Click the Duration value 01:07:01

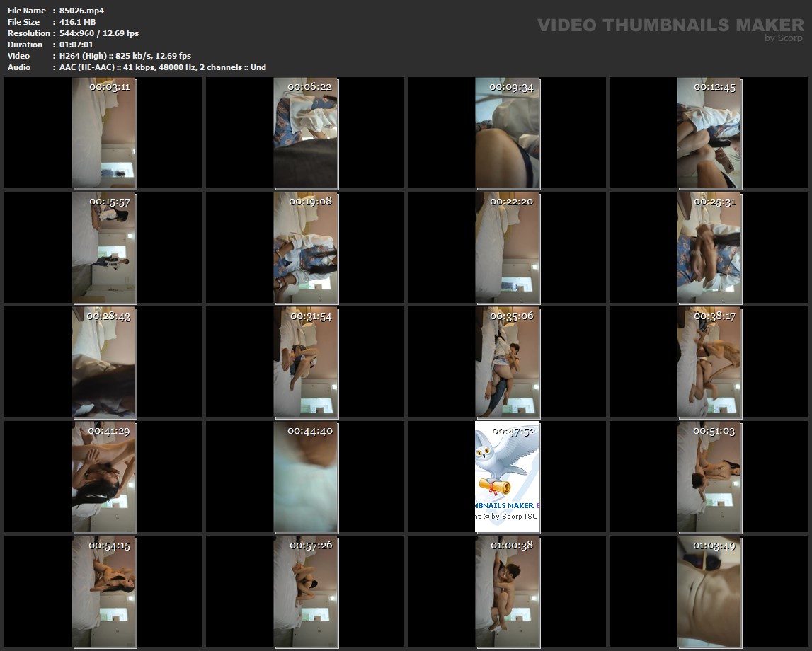point(76,45)
